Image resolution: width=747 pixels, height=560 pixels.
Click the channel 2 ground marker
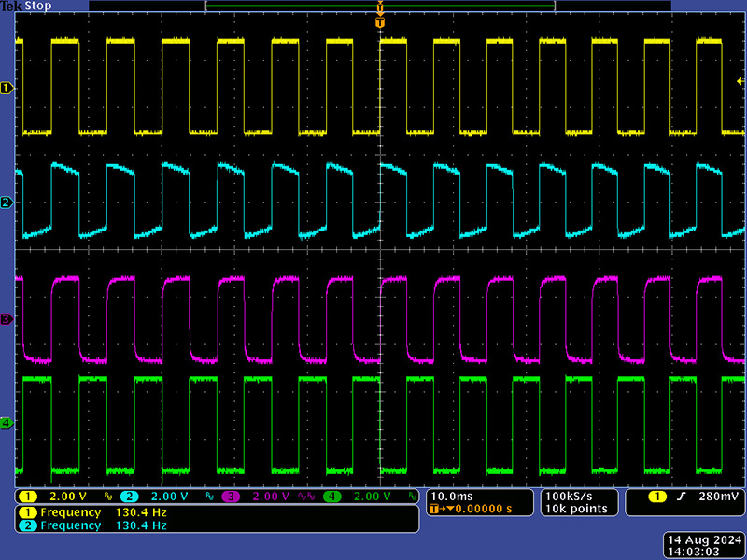click(x=7, y=203)
